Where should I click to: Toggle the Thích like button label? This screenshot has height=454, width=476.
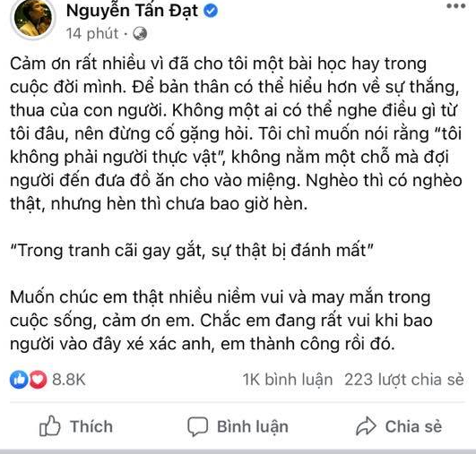click(x=91, y=426)
